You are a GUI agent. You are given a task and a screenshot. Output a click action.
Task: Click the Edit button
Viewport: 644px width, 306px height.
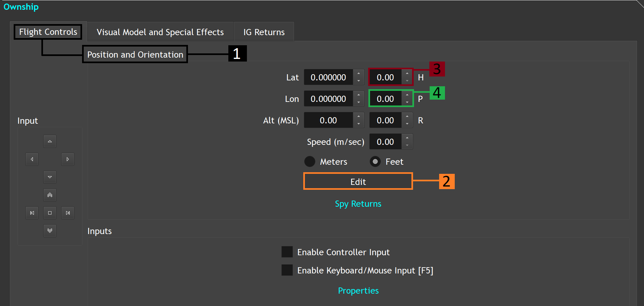click(358, 182)
